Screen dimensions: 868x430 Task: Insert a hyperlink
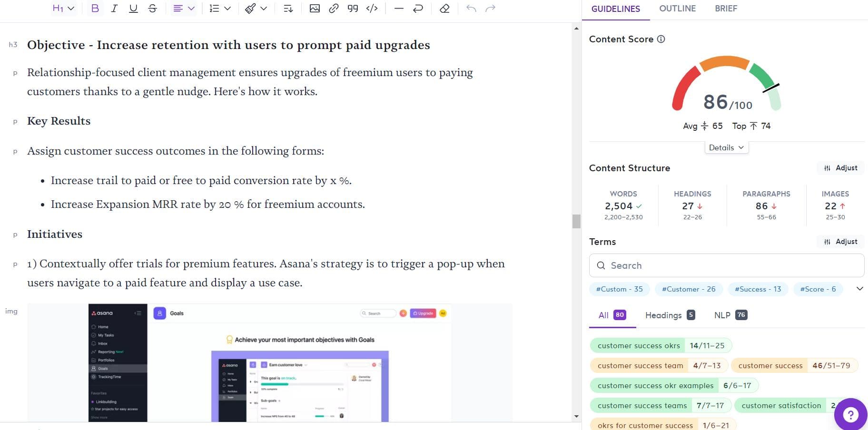pos(334,9)
